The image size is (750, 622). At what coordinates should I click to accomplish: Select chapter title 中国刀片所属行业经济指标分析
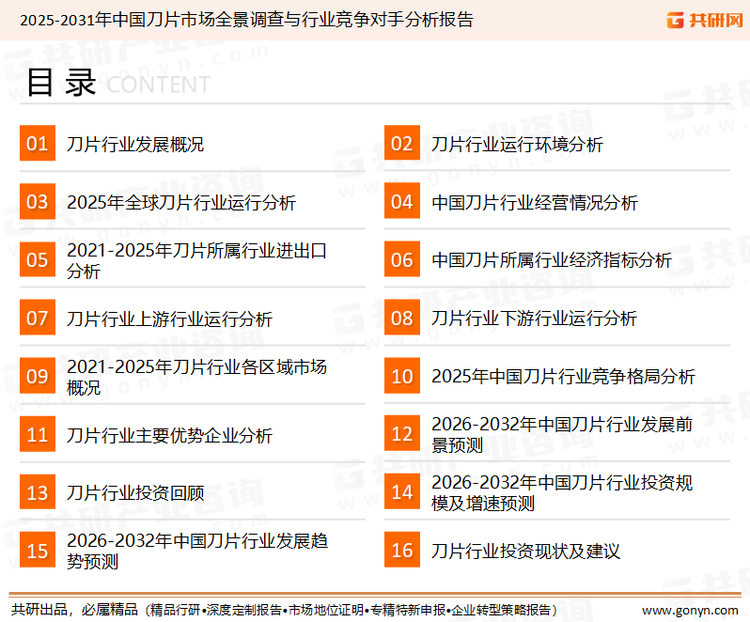(551, 260)
